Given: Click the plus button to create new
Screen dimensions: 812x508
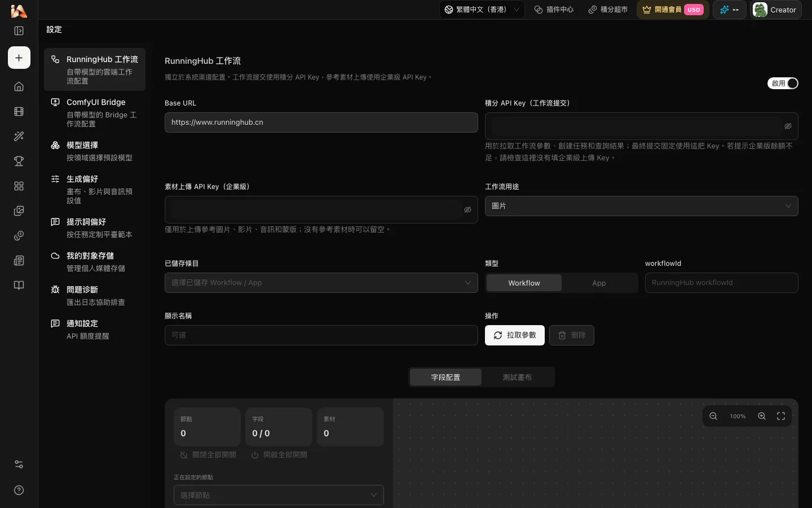Looking at the screenshot, I should [19, 58].
